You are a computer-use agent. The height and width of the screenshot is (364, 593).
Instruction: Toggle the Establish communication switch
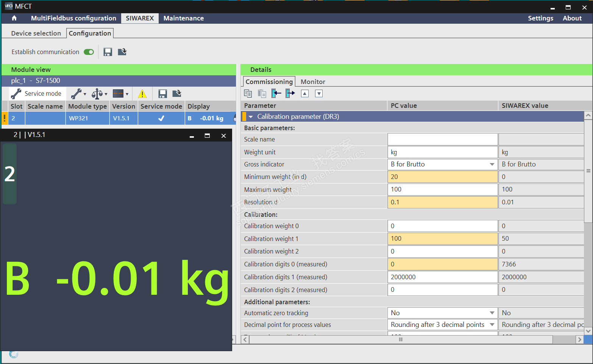tap(89, 52)
